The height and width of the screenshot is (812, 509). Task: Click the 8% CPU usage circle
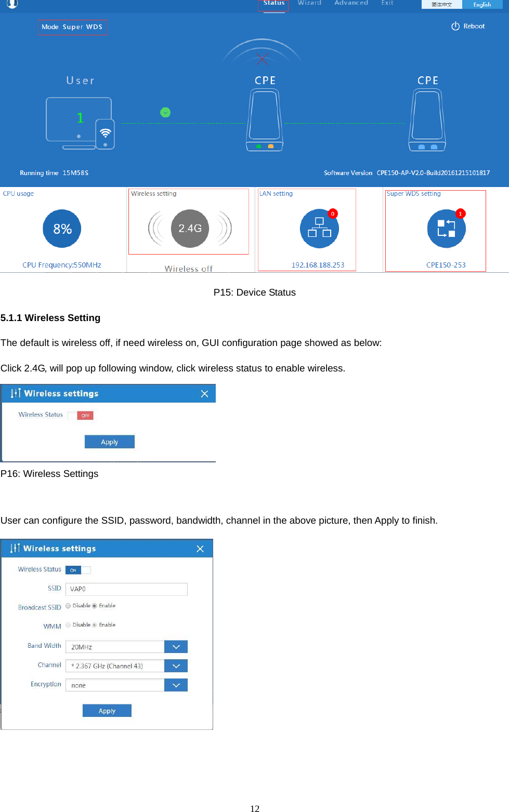(x=62, y=229)
